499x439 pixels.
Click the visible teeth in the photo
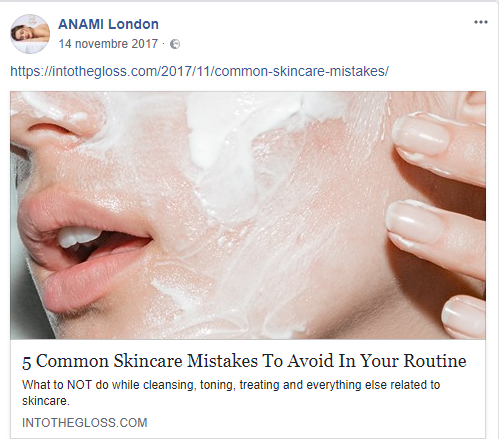click(x=77, y=237)
